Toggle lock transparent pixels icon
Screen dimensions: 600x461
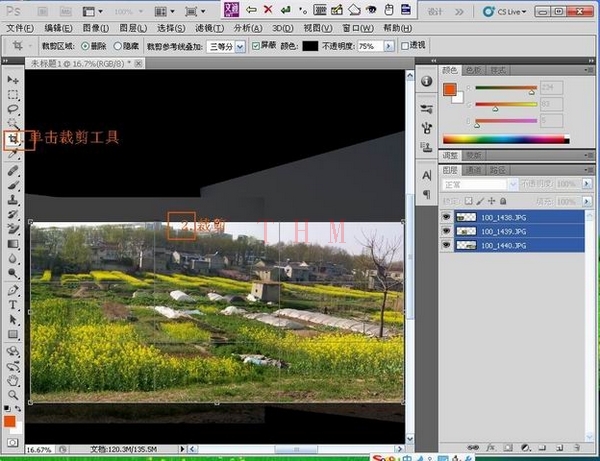(468, 201)
